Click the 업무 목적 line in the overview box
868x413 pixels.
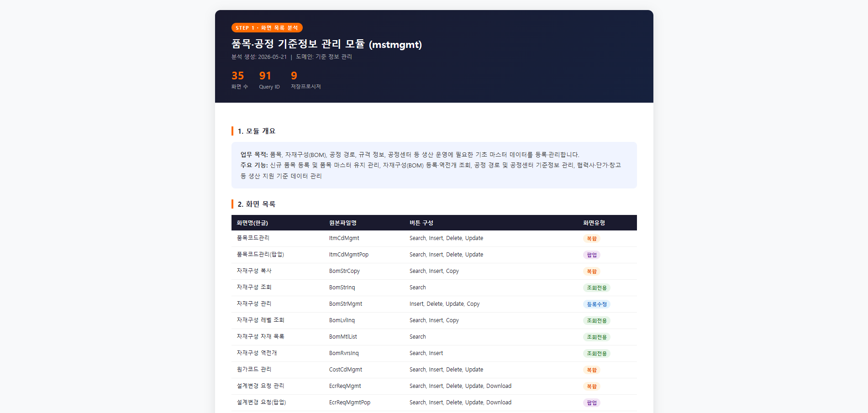410,155
